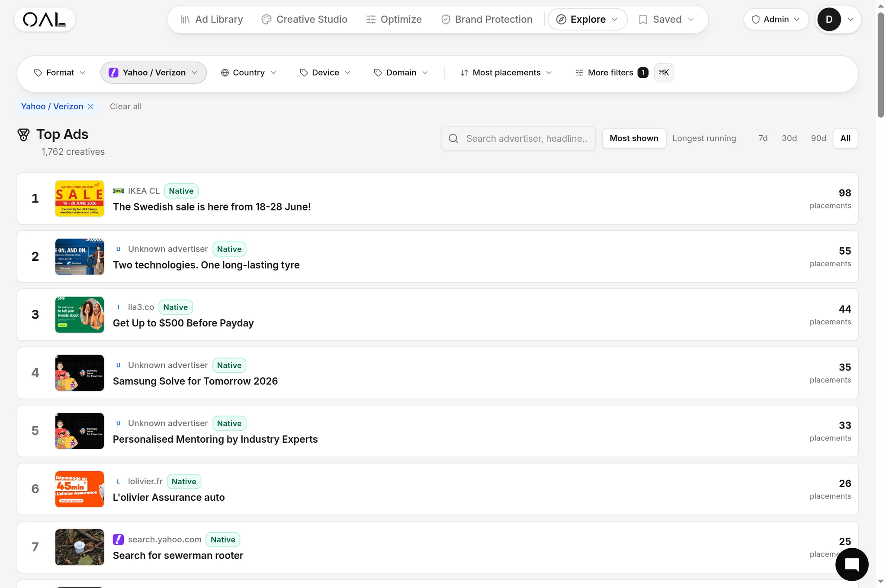
Task: Expand the account menu chevron
Action: [851, 19]
